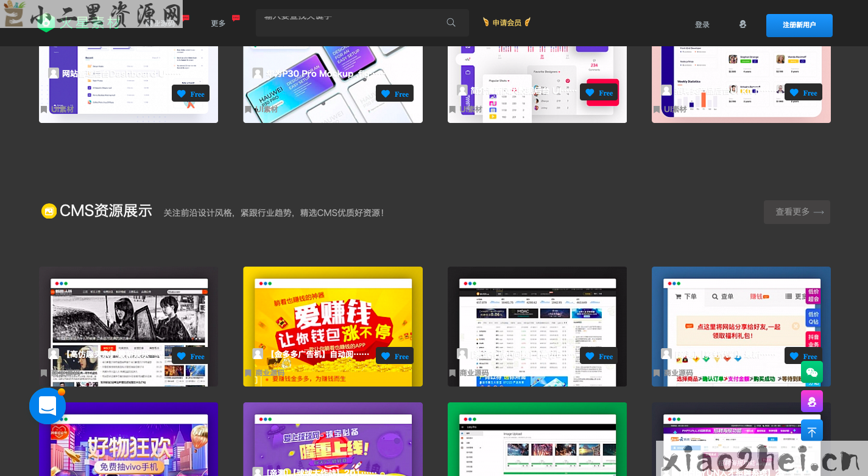Open the 好物狂欢 purple card thumbnail
This screenshot has width=868, height=476.
(x=129, y=439)
